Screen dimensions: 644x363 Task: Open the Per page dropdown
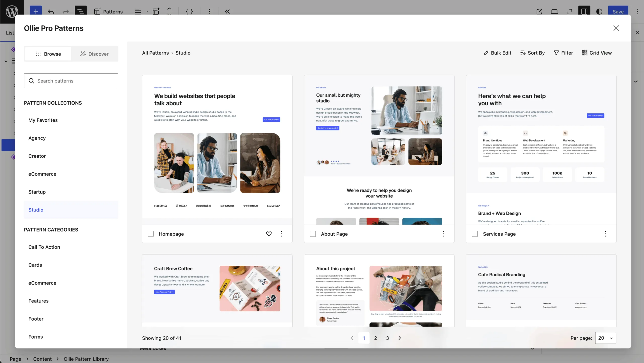point(606,338)
